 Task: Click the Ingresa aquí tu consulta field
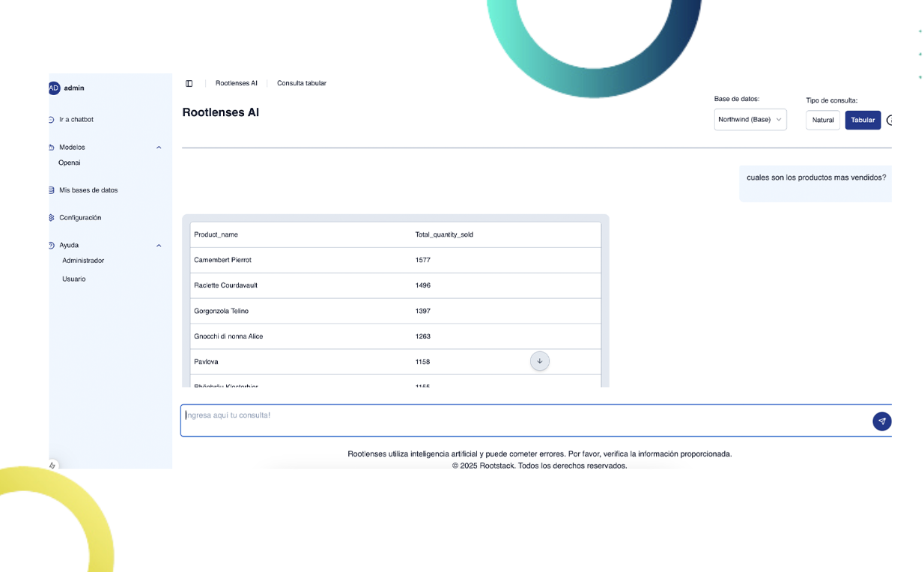point(524,421)
